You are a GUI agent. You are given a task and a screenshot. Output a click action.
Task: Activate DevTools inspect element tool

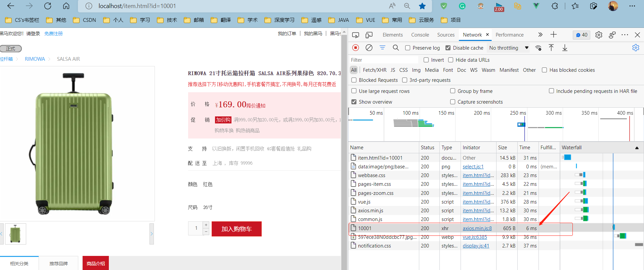355,35
